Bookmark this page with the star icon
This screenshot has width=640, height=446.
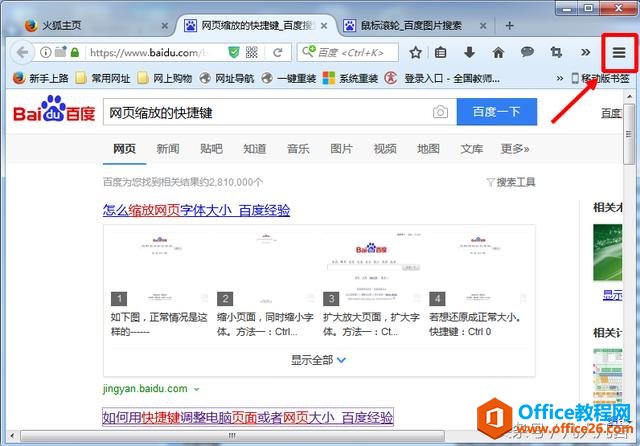coord(416,52)
